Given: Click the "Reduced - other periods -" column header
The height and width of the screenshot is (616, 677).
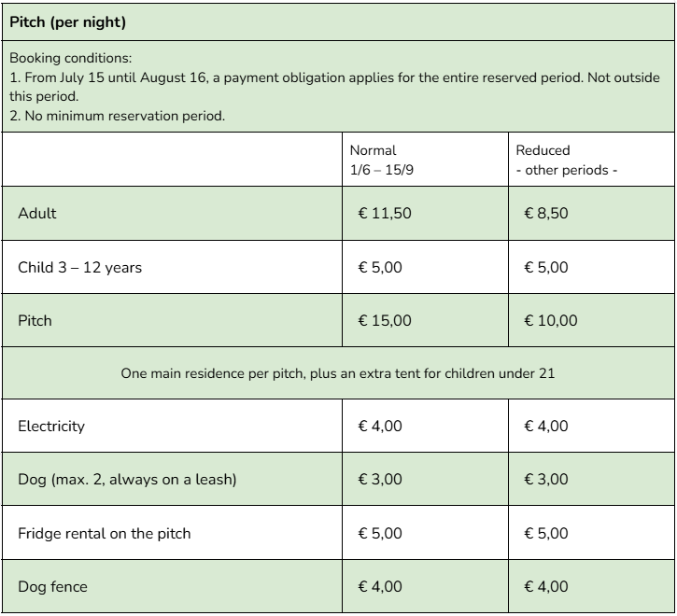Looking at the screenshot, I should tap(566, 160).
